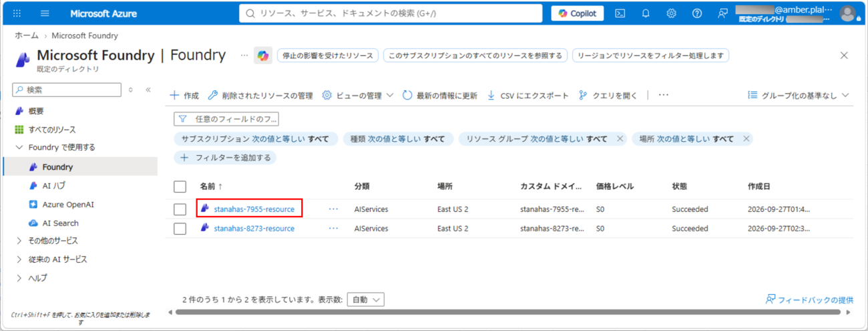The height and width of the screenshot is (331, 868).
Task: Open ellipsis menu for stanahas-7955-resource row
Action: click(334, 209)
